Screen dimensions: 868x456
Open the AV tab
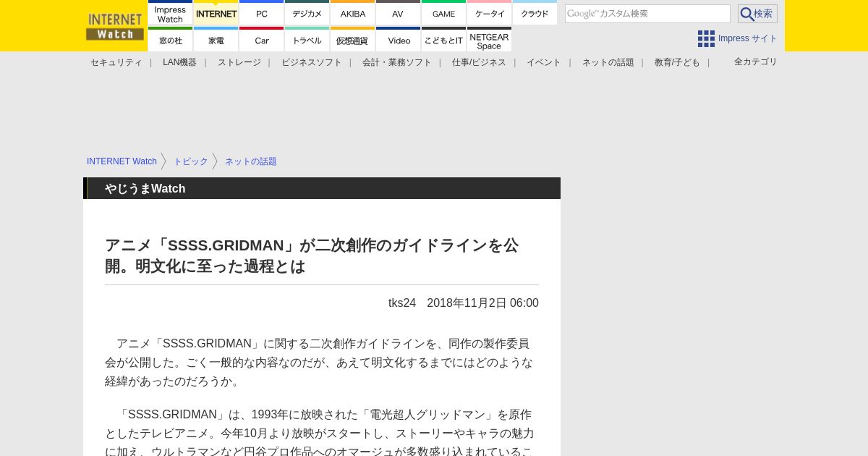point(399,13)
